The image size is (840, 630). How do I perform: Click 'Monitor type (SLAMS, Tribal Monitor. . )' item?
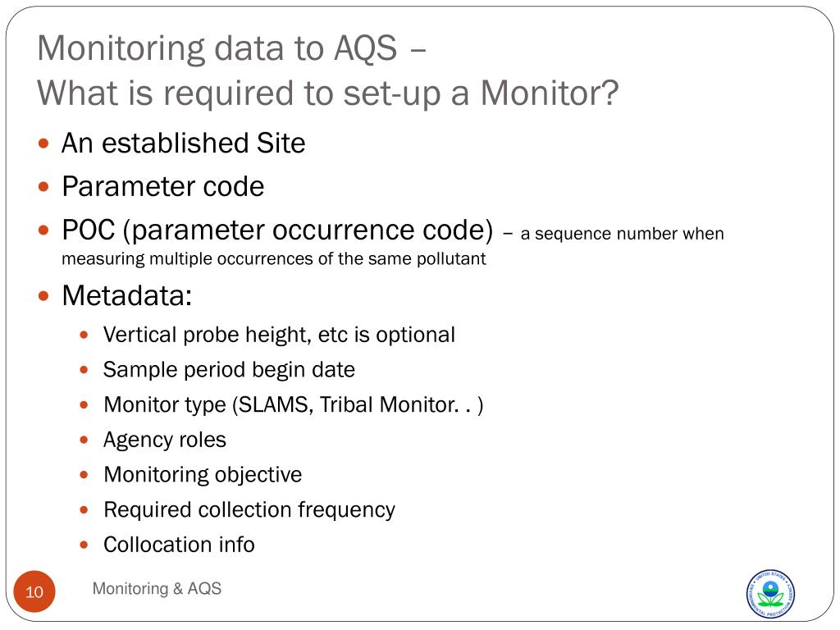[x=294, y=405]
